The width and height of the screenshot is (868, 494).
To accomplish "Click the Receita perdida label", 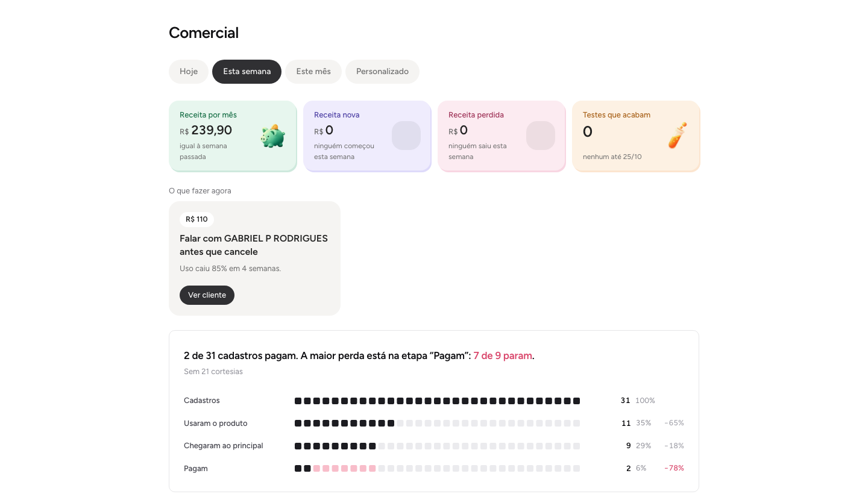I will (476, 114).
